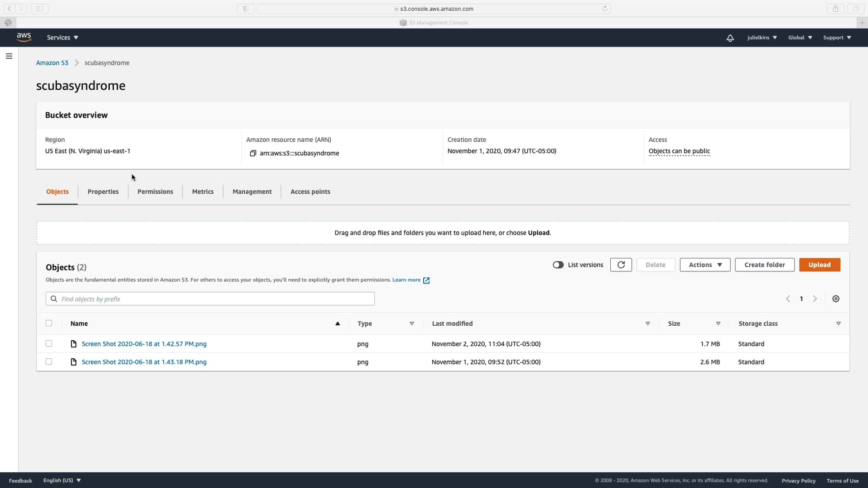Click file icon for 1.42.57 PM screenshot
Screen dimensions: 868x488
click(73, 344)
